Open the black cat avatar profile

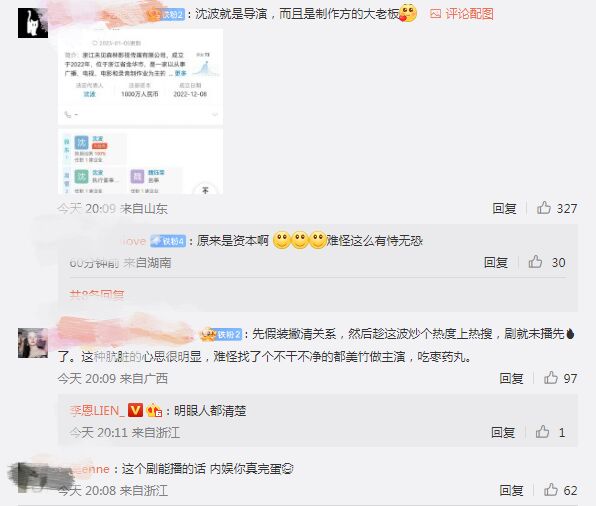[x=33, y=23]
